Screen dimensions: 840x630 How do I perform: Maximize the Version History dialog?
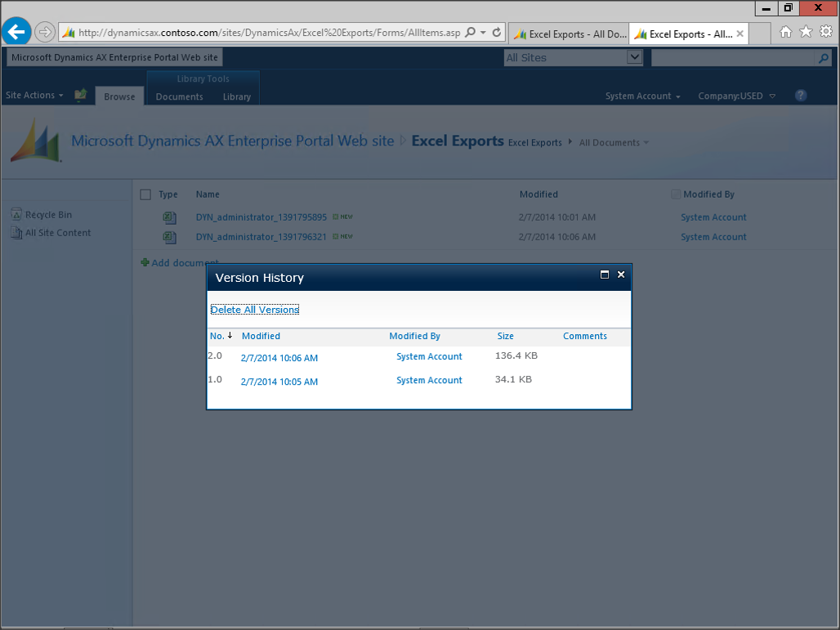click(605, 275)
